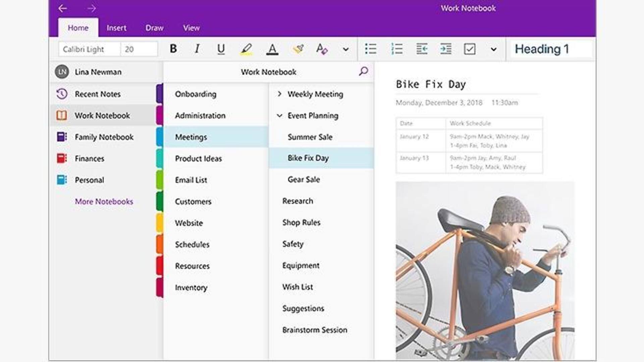Viewport: 644px width, 362px height.
Task: Collapse the Event Planning page group
Action: pyautogui.click(x=279, y=115)
